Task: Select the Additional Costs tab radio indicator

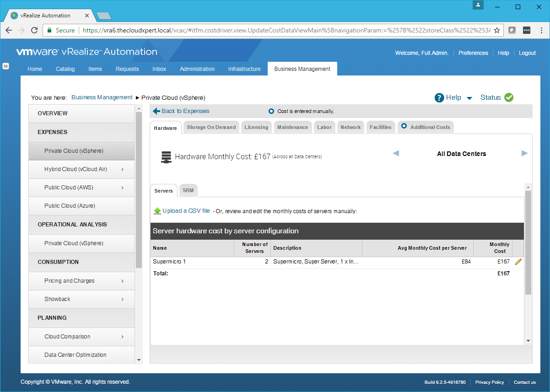Action: 404,127
